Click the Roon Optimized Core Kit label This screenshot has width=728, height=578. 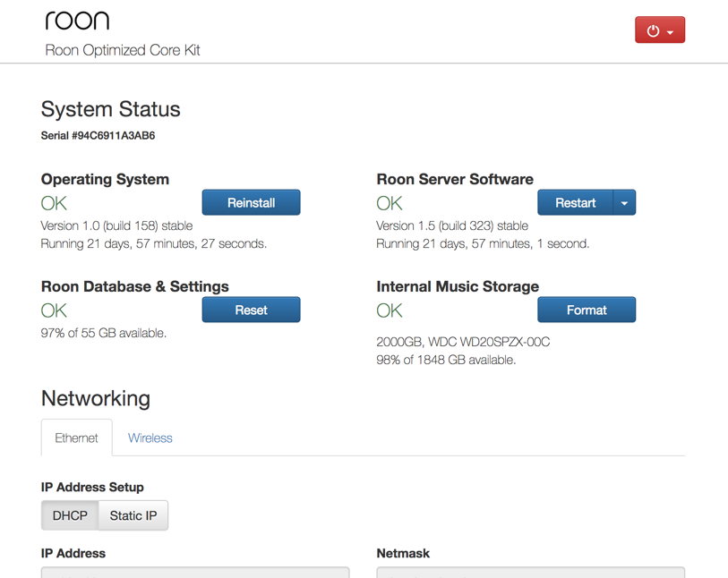pyautogui.click(x=122, y=51)
